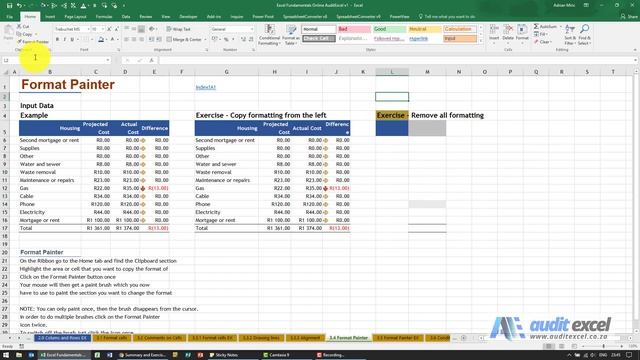Toggle Align Left alignment

[127, 40]
